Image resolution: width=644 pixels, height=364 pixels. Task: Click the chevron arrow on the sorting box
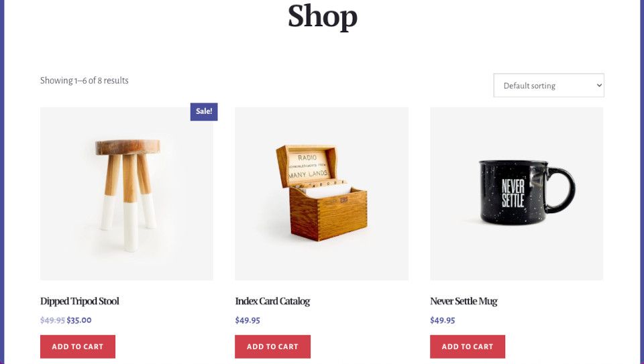coord(599,85)
